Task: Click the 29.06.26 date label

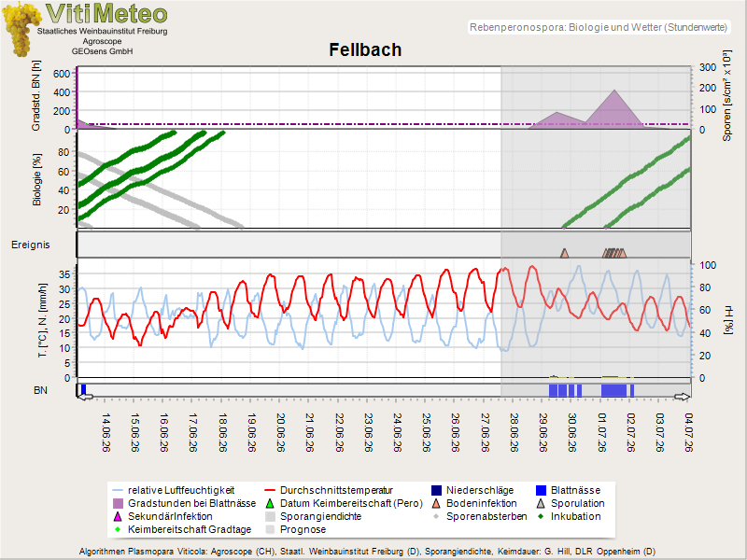Action: click(x=543, y=432)
